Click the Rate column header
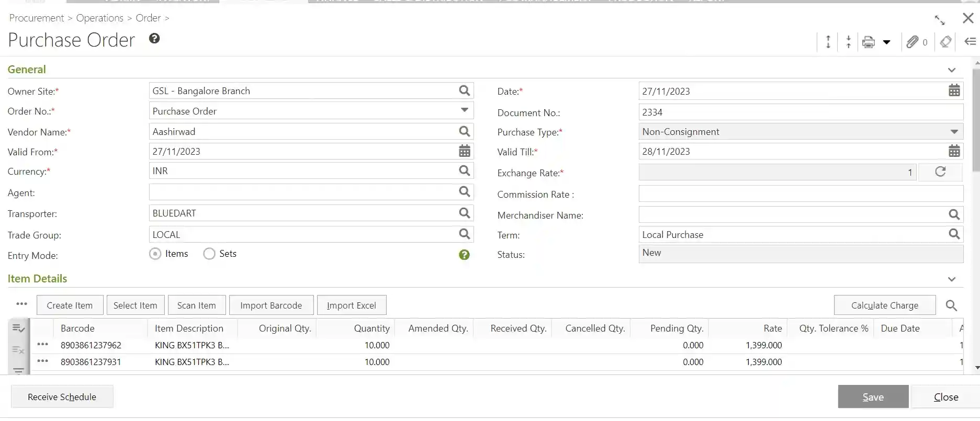980x421 pixels. click(x=772, y=328)
